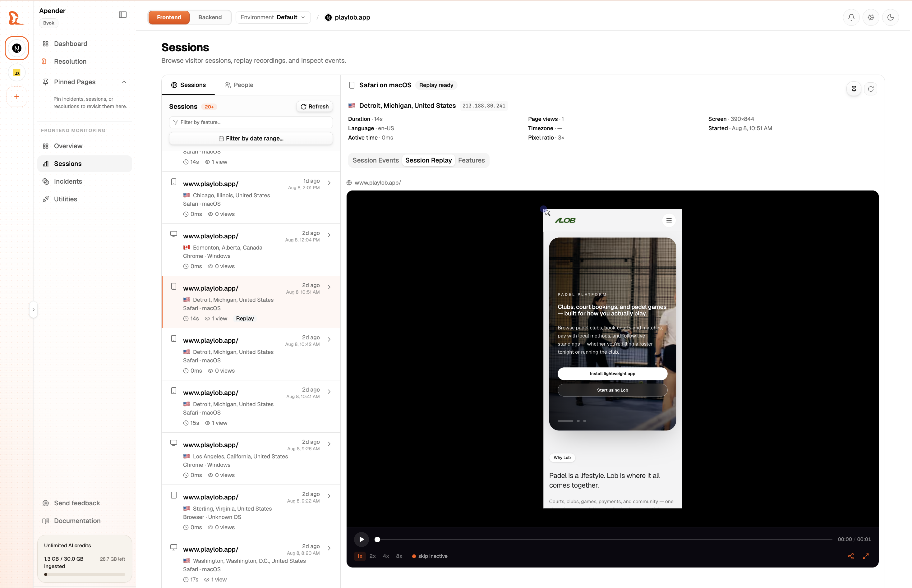The width and height of the screenshot is (912, 588).
Task: Open Environment Default dropdown
Action: point(273,17)
